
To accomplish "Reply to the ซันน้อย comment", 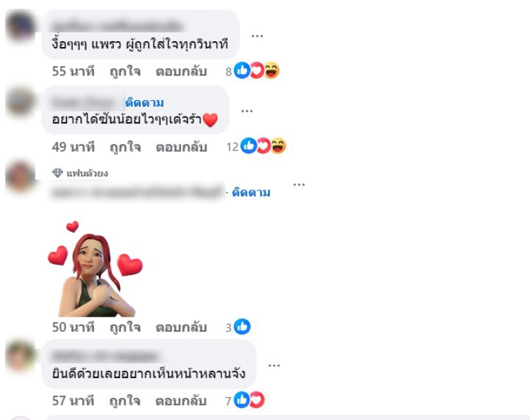I will click(x=181, y=147).
